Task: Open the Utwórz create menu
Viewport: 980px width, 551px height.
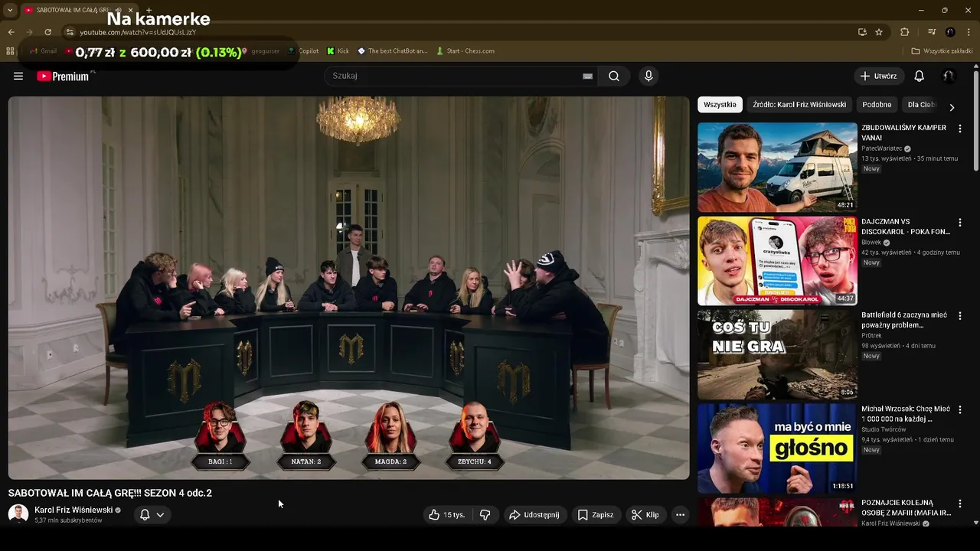Action: [879, 76]
